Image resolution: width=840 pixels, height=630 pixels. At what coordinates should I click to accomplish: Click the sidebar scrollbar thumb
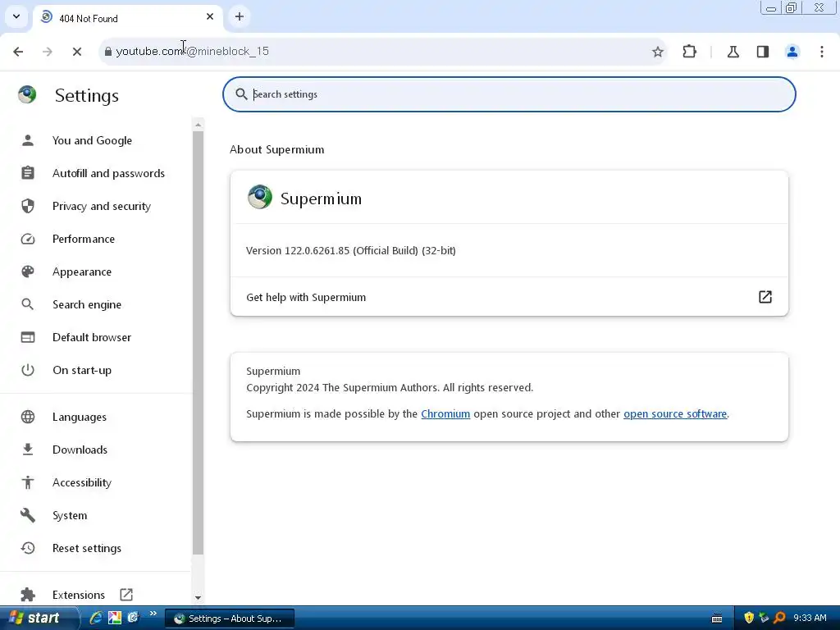[x=198, y=343]
